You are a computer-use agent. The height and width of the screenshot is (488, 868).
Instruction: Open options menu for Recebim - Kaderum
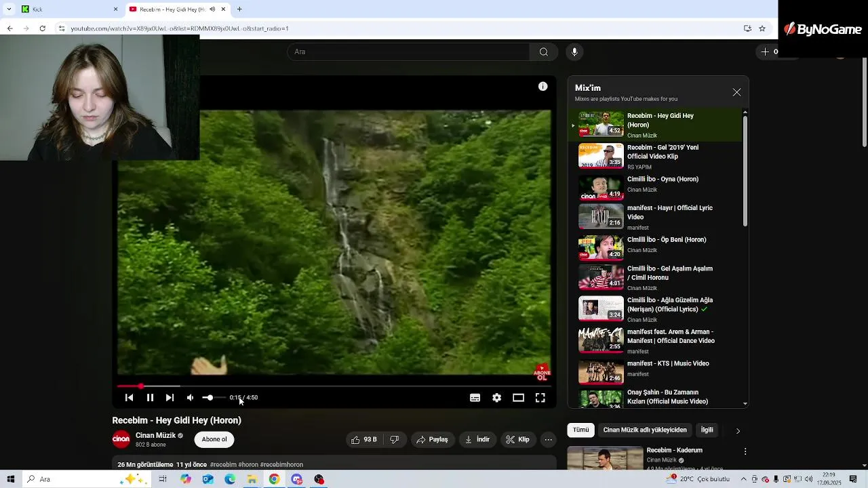745,451
